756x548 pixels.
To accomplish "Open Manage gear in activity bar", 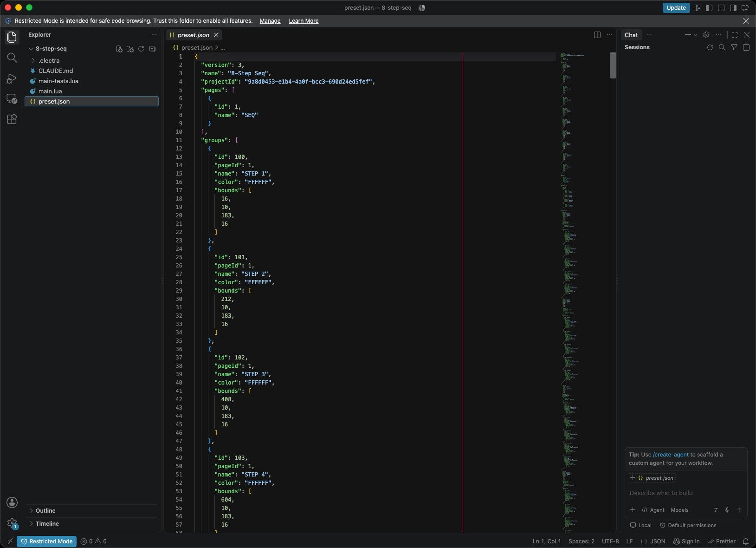I will [x=12, y=523].
